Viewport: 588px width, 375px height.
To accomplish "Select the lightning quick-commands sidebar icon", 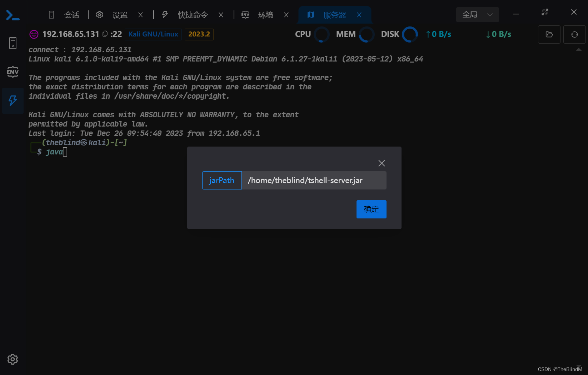I will tap(13, 101).
